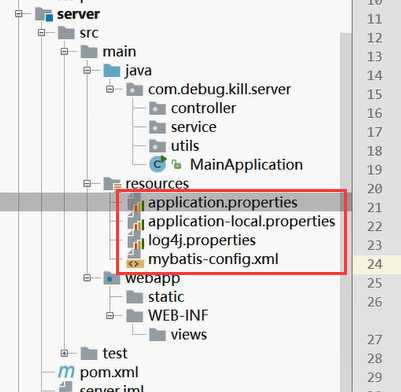The width and height of the screenshot is (401, 392).
Task: Click the controller package icon
Action: 157,109
